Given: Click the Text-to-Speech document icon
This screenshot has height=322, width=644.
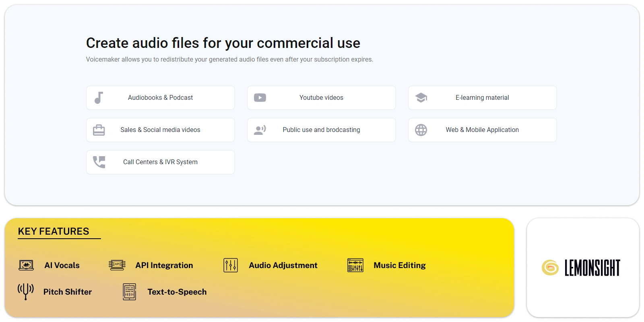Looking at the screenshot, I should pos(129,292).
